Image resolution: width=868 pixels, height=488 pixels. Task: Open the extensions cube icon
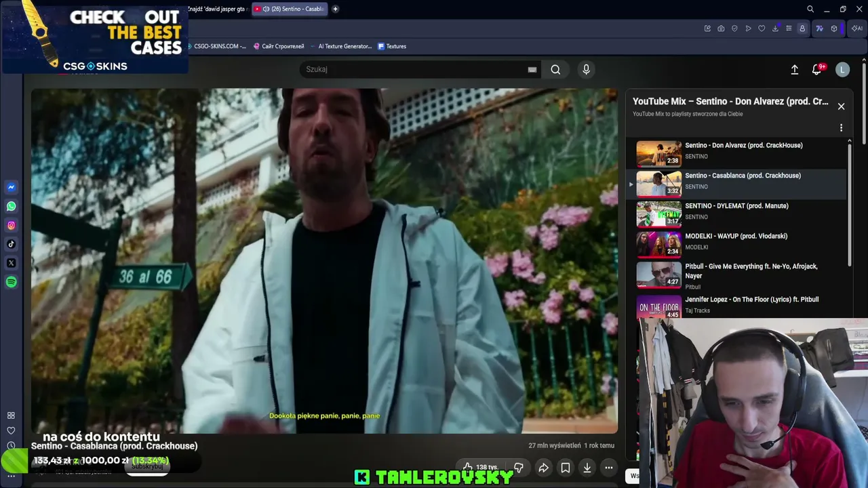pos(834,28)
